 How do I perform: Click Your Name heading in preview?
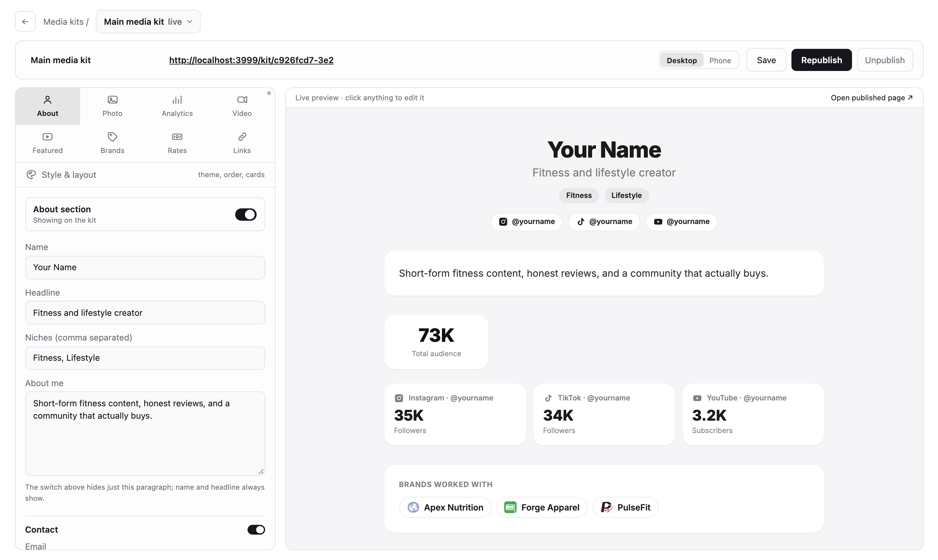tap(604, 150)
